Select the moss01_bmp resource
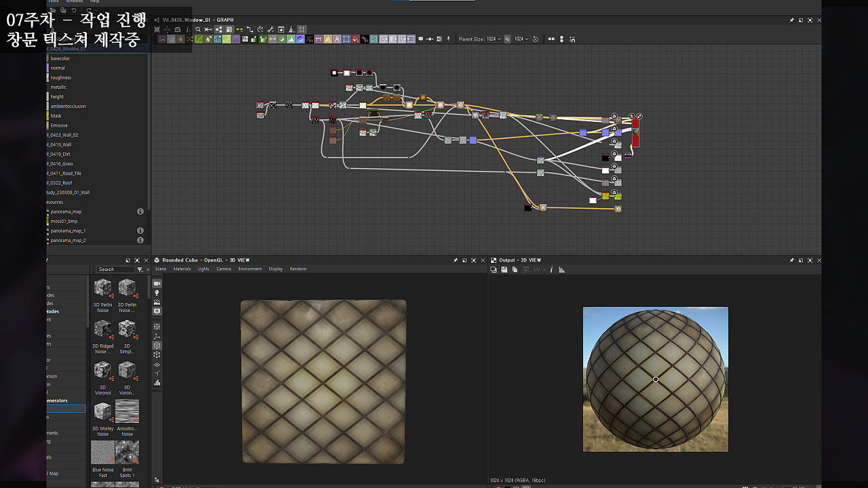 tap(64, 221)
